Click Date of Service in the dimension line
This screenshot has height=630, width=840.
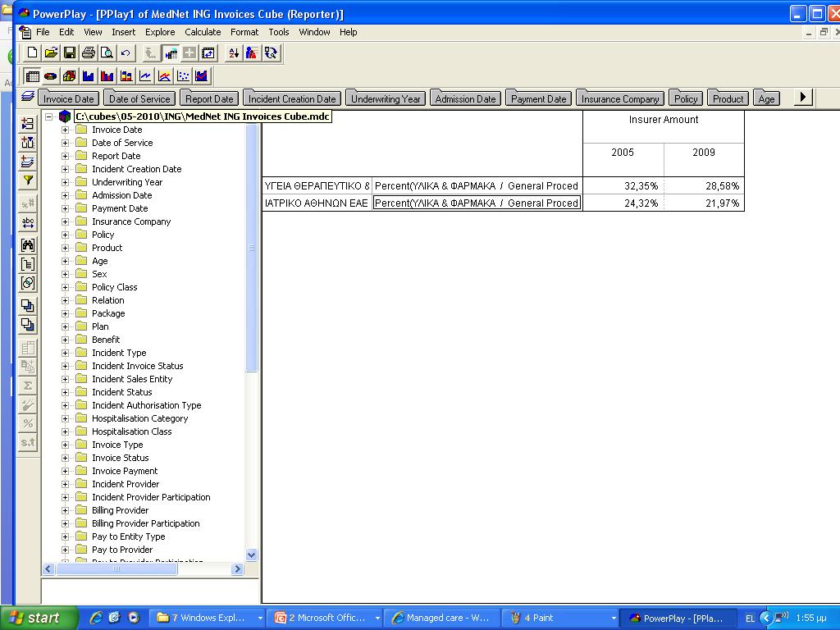point(139,98)
